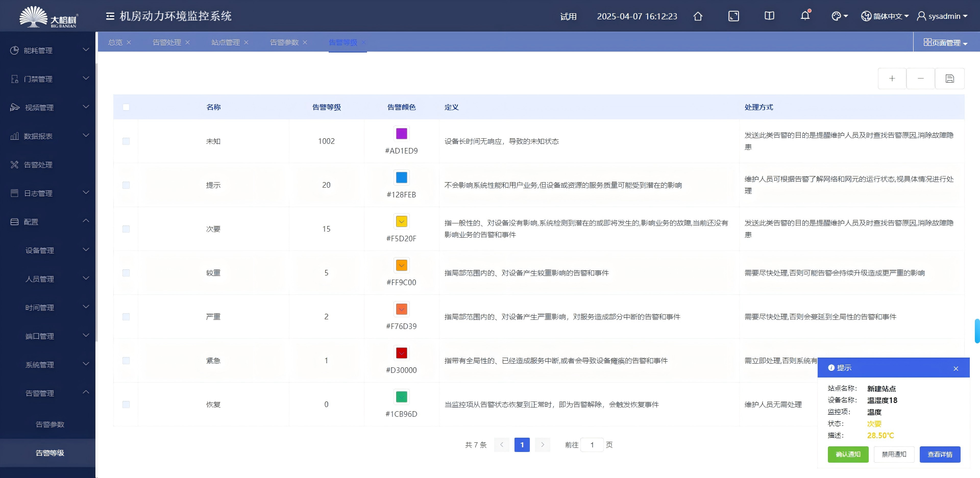Click the blue 查看详情 button
980x478 pixels.
click(940, 455)
